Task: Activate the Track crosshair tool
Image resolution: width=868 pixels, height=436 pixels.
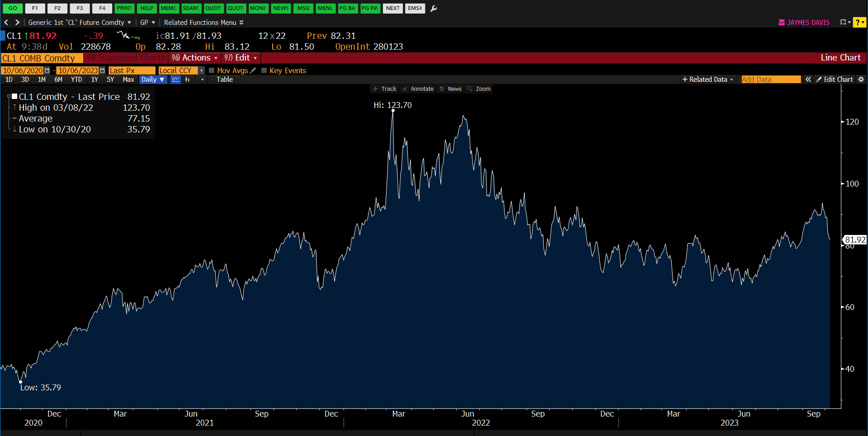Action: point(385,89)
